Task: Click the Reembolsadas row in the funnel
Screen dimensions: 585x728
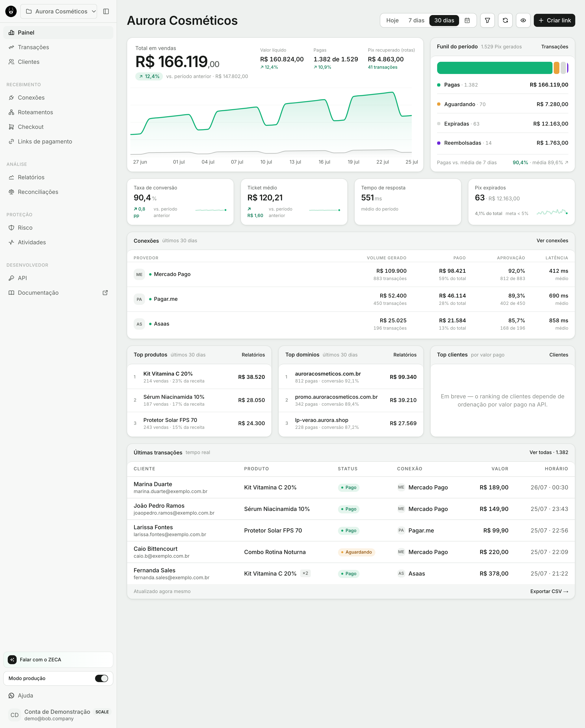Action: point(503,143)
